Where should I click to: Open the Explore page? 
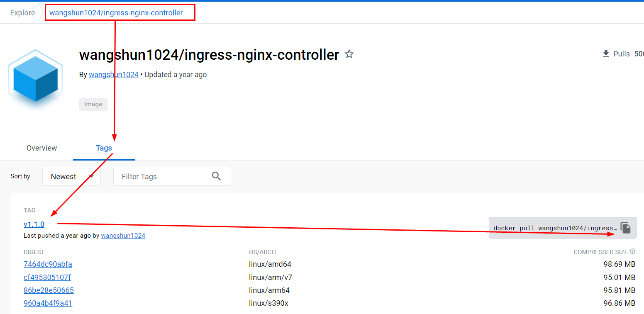click(x=22, y=12)
